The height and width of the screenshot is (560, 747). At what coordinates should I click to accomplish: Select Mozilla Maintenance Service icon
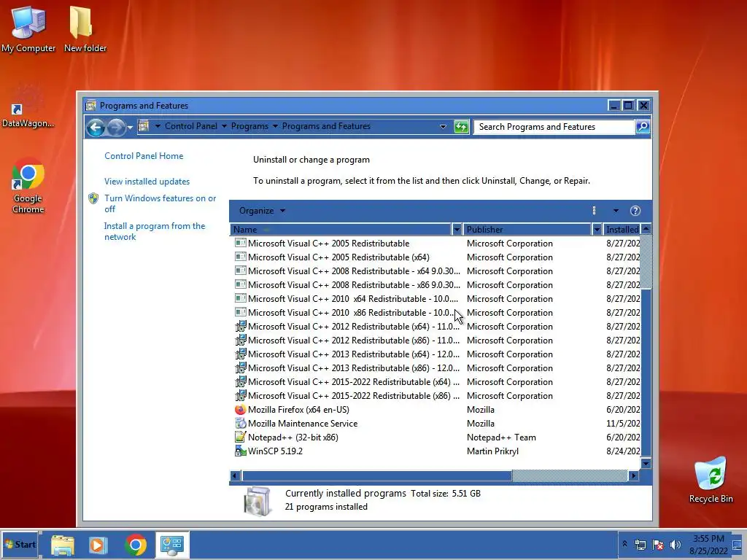tap(240, 424)
